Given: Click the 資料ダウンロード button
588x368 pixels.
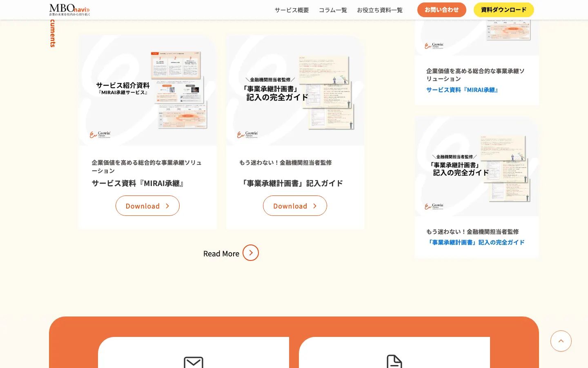Looking at the screenshot, I should [x=504, y=10].
